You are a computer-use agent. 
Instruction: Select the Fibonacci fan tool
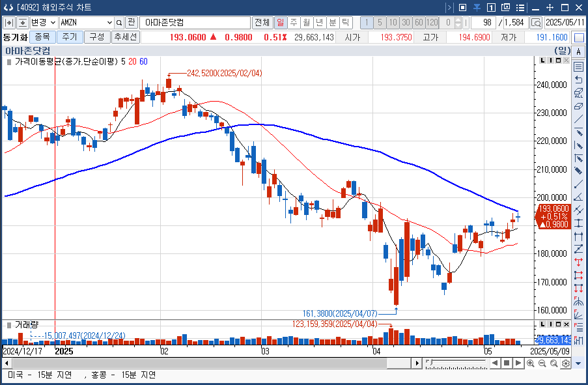coord(578,314)
